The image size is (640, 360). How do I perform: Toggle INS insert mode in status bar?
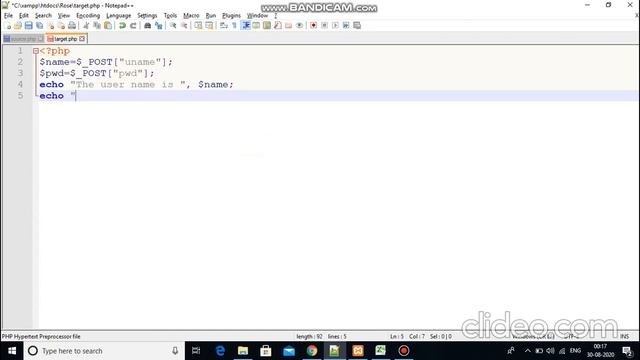pyautogui.click(x=624, y=337)
